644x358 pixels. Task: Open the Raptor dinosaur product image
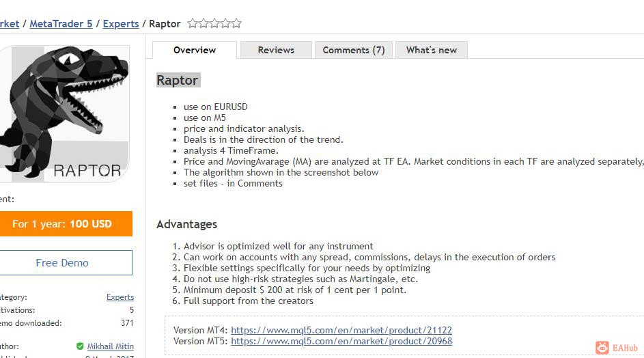click(64, 114)
